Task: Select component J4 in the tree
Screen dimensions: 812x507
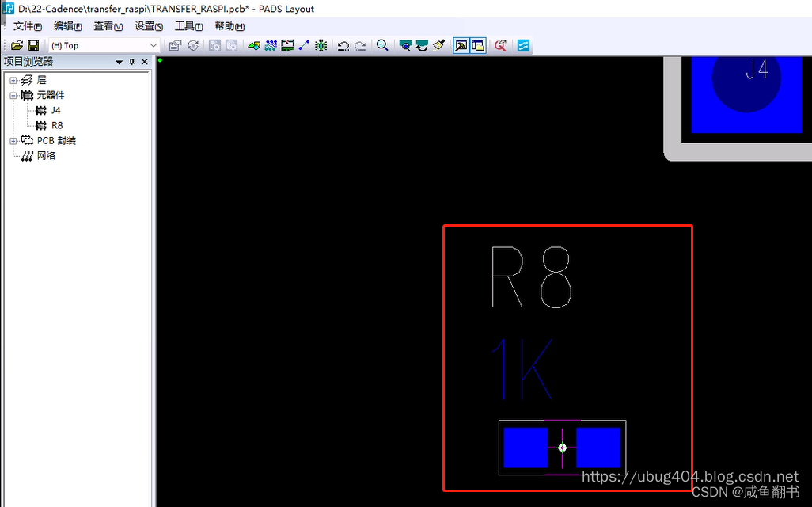Action: tap(55, 110)
